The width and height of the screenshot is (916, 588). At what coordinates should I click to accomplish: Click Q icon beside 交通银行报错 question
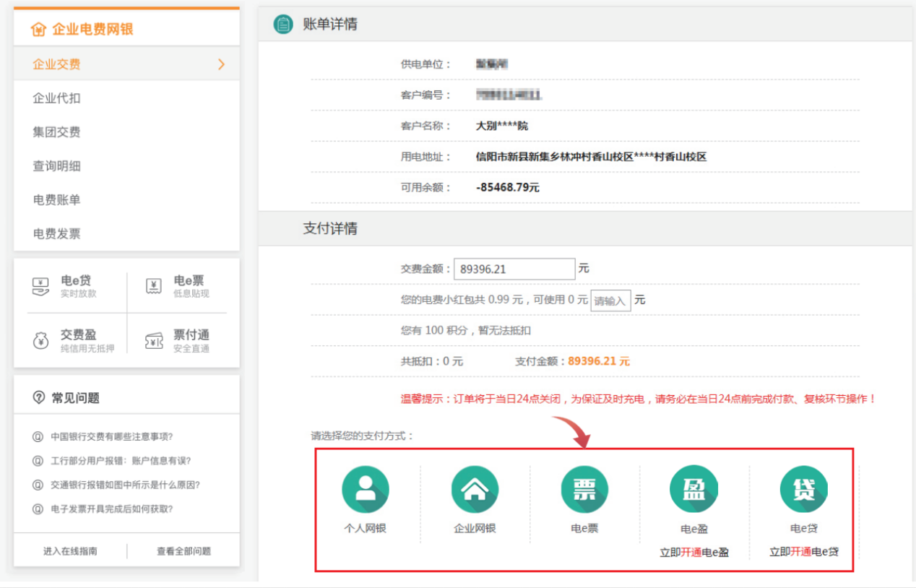[38, 485]
